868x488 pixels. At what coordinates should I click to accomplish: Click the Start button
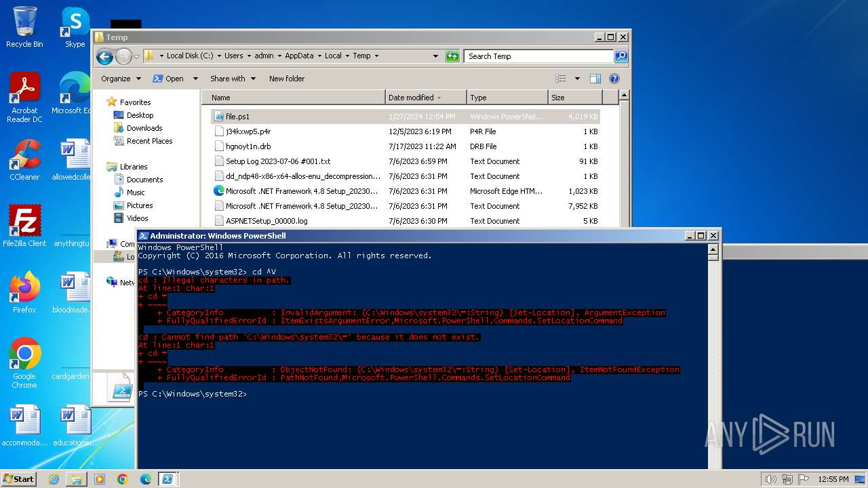[18, 479]
